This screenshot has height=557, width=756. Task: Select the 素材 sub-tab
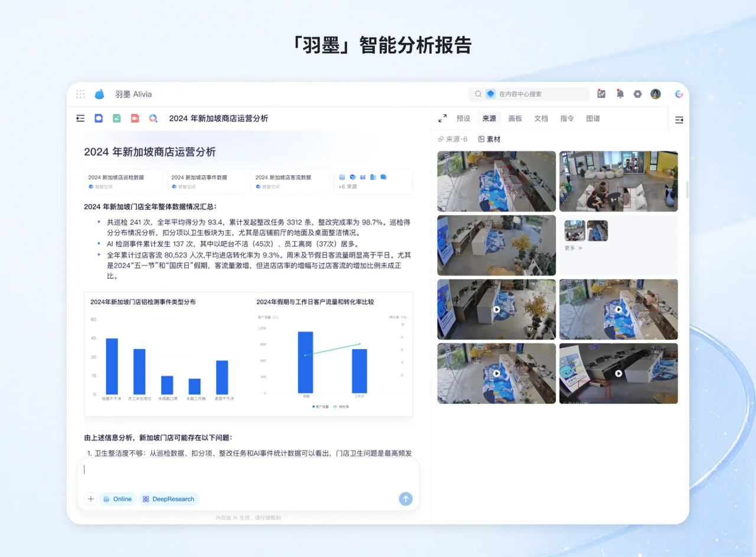coord(489,139)
